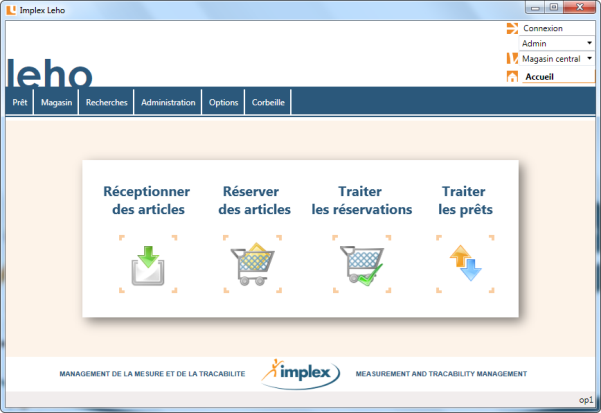
Task: Click the leho logo text
Action: pos(49,73)
